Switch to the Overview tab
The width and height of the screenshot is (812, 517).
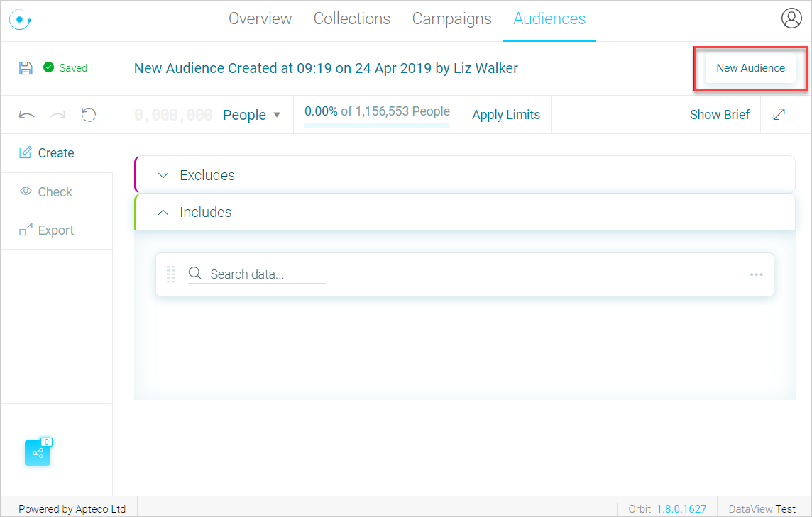(x=260, y=18)
